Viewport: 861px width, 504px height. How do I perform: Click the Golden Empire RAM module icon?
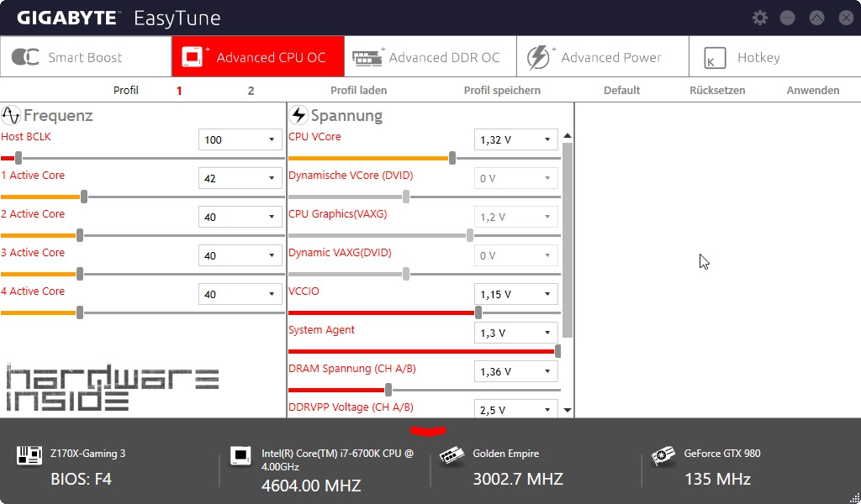point(452,455)
